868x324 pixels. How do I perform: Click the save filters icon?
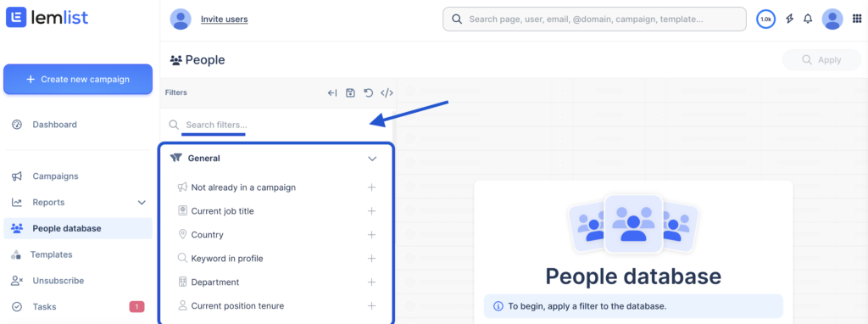[350, 93]
